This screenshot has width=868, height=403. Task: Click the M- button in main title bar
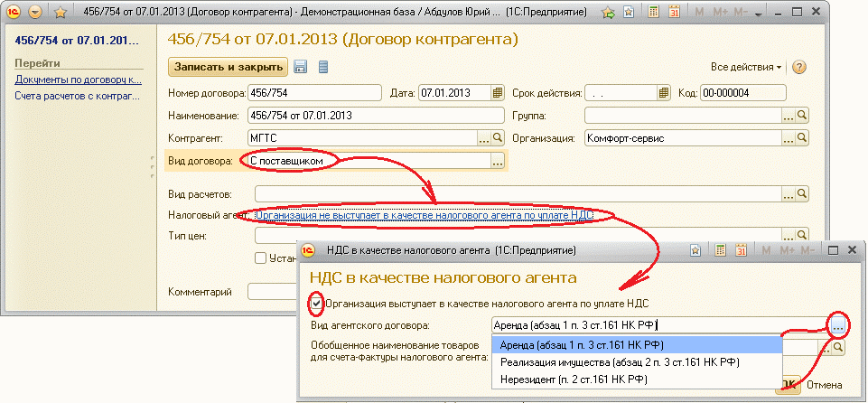tap(740, 12)
